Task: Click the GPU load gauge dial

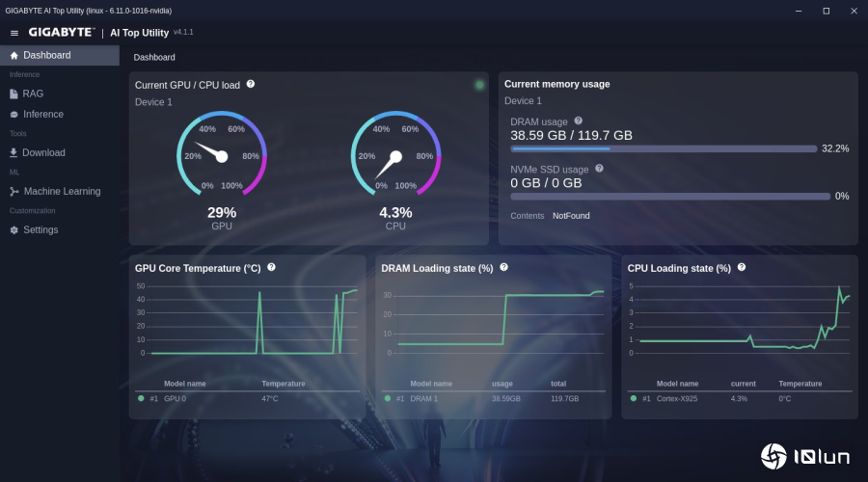Action: [x=221, y=156]
